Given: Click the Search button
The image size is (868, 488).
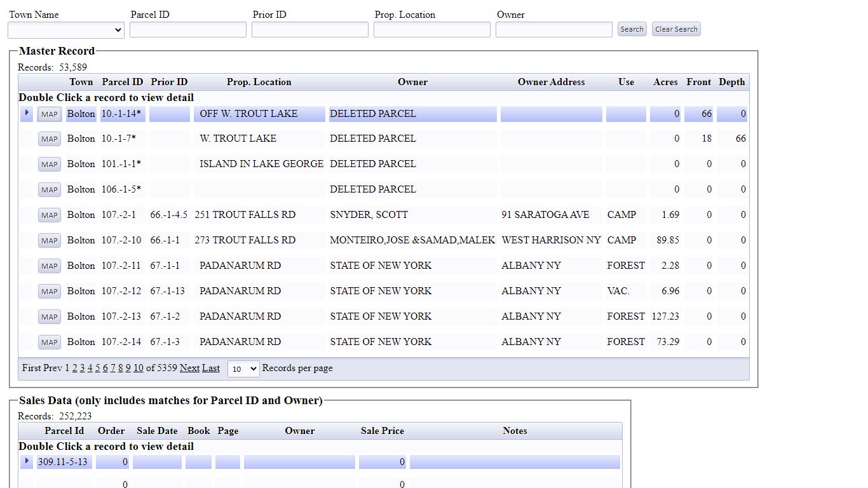Looking at the screenshot, I should (x=632, y=29).
